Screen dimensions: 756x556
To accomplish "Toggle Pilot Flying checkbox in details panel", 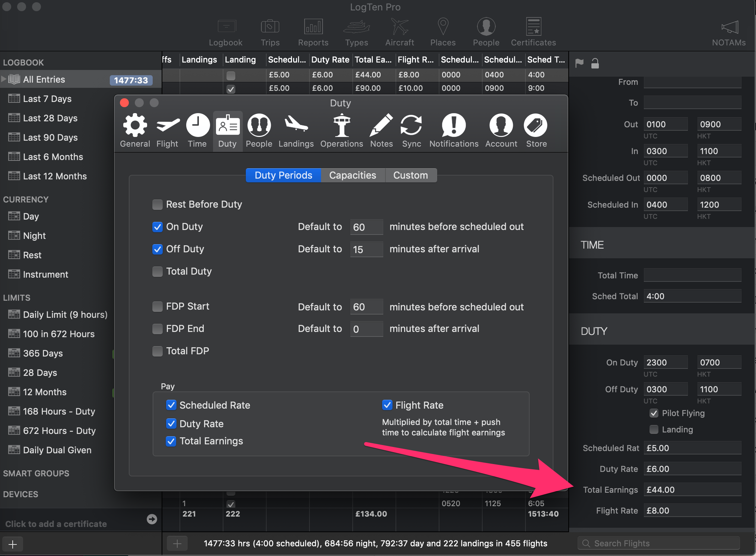I will coord(654,413).
